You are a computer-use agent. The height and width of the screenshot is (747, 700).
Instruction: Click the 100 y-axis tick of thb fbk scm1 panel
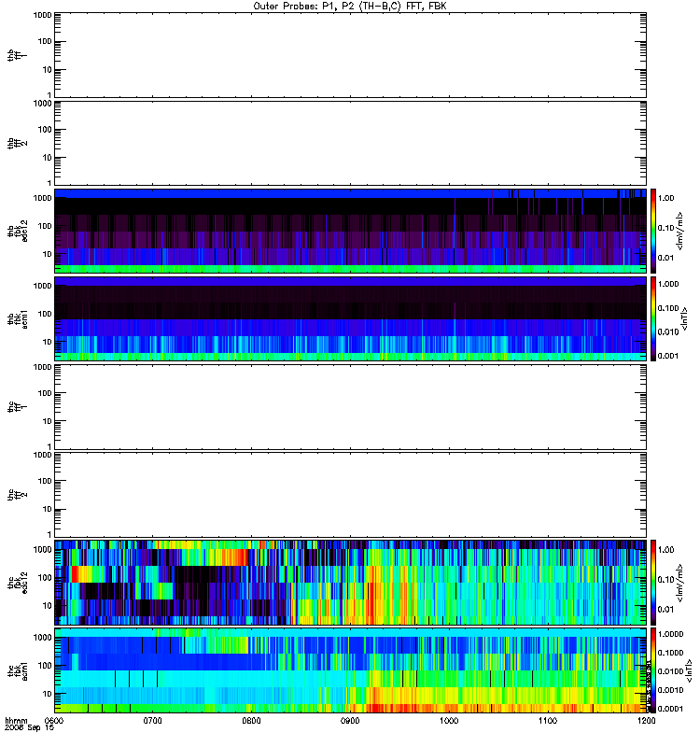45,314
